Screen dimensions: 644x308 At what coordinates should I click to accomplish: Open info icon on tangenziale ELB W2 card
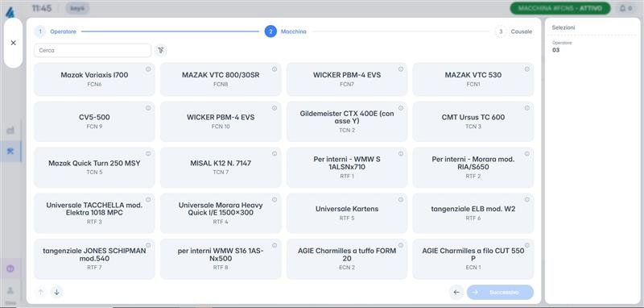[527, 199]
